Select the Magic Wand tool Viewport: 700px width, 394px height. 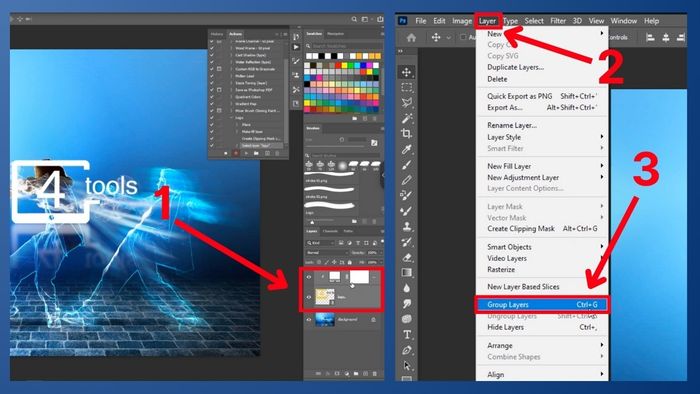[x=406, y=118]
